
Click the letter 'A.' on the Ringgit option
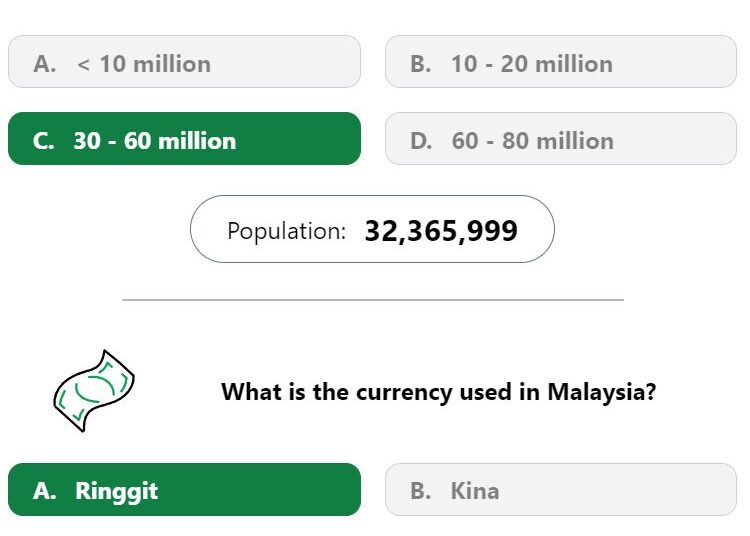tap(44, 491)
